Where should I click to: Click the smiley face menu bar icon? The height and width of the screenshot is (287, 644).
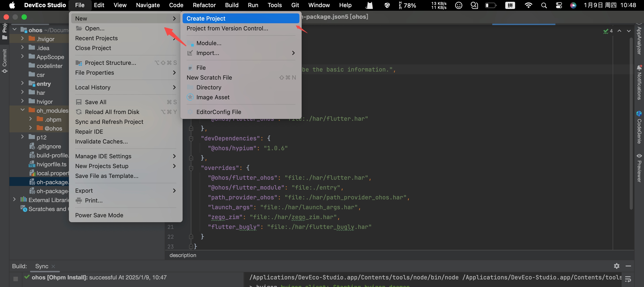click(458, 5)
